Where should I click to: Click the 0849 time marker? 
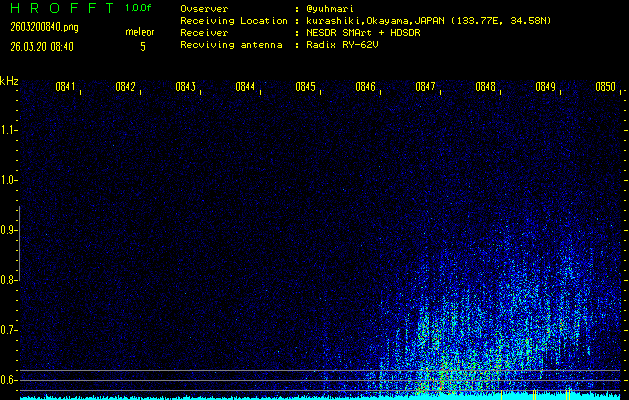[x=546, y=87]
